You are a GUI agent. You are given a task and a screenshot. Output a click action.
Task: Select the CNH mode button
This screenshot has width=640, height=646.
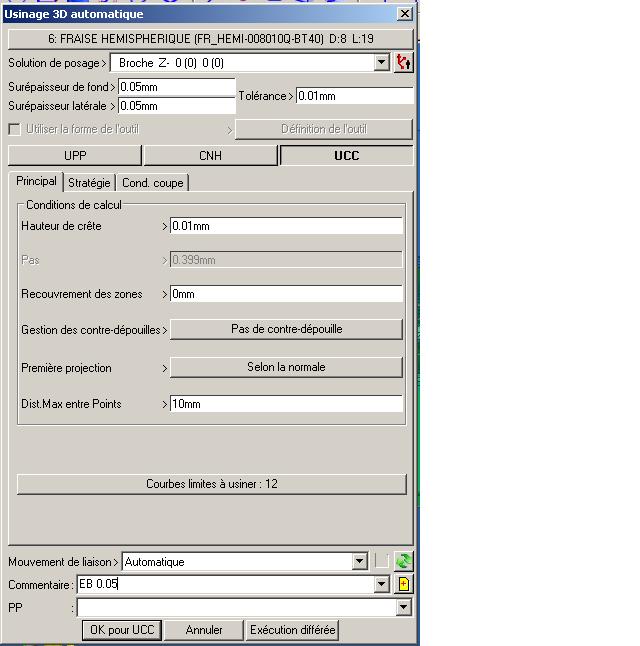coord(211,156)
